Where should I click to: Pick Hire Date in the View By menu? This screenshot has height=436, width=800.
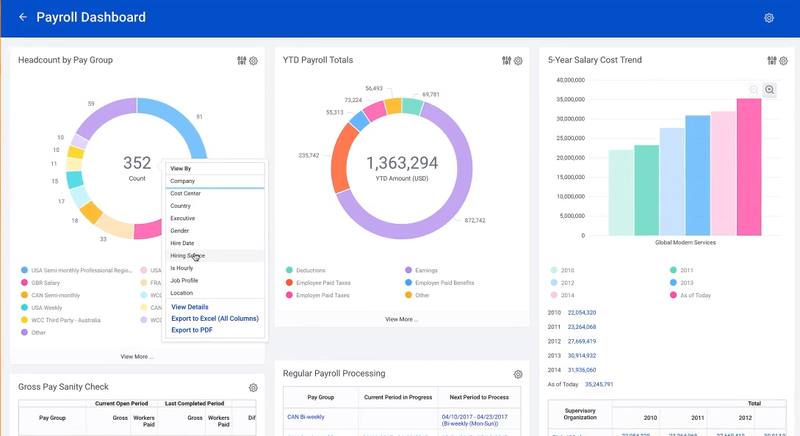click(215, 243)
